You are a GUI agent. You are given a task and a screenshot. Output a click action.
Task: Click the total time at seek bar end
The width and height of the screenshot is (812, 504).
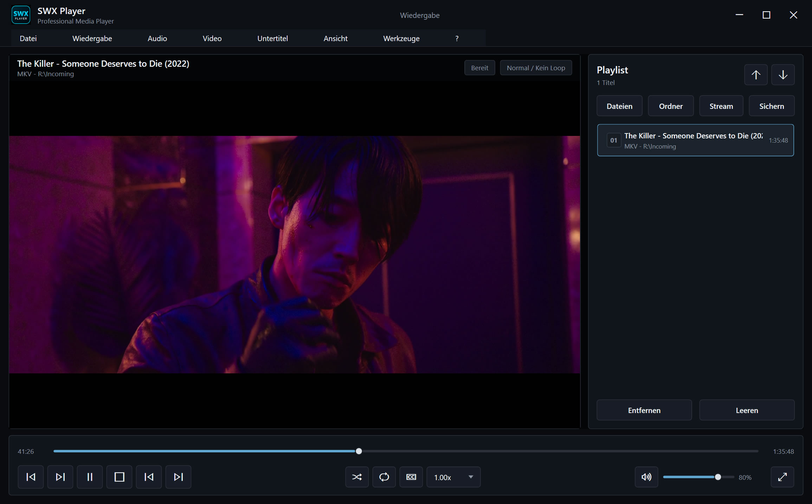[783, 451]
